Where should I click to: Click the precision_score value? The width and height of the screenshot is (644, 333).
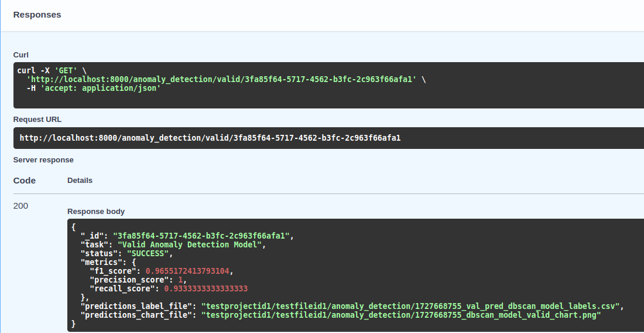click(181, 280)
